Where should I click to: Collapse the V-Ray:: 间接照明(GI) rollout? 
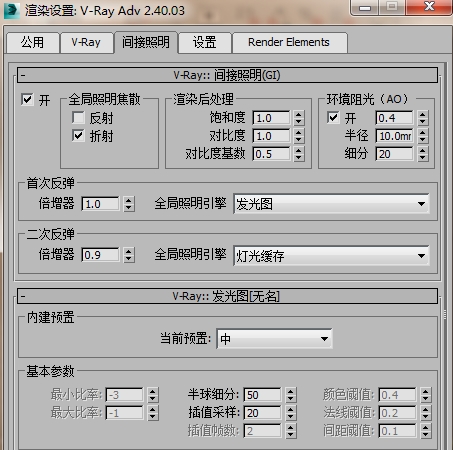click(x=227, y=75)
